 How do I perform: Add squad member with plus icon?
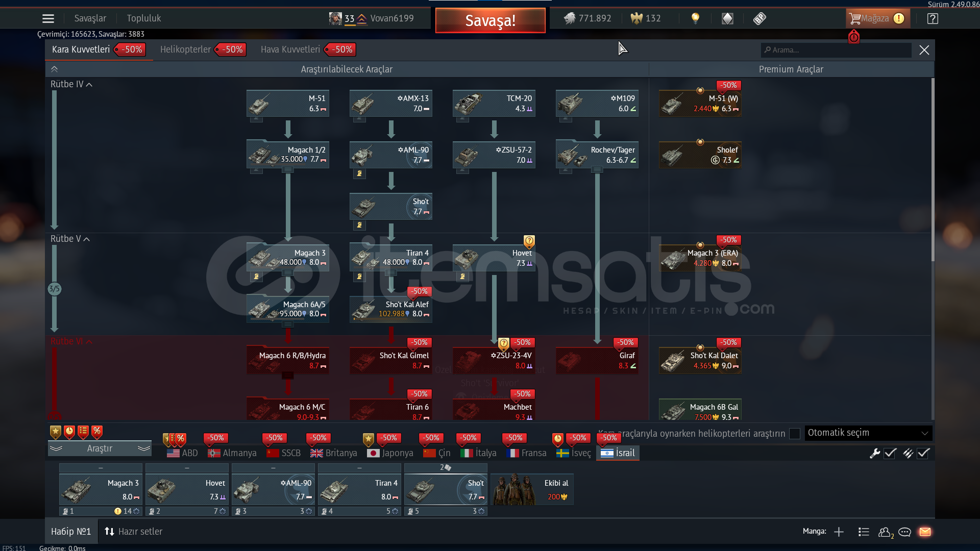click(x=839, y=532)
